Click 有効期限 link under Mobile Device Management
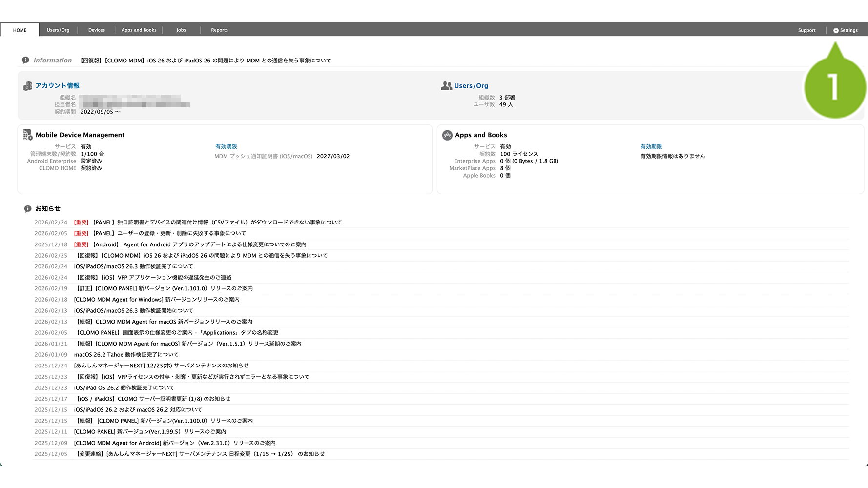868x488 pixels. click(226, 147)
